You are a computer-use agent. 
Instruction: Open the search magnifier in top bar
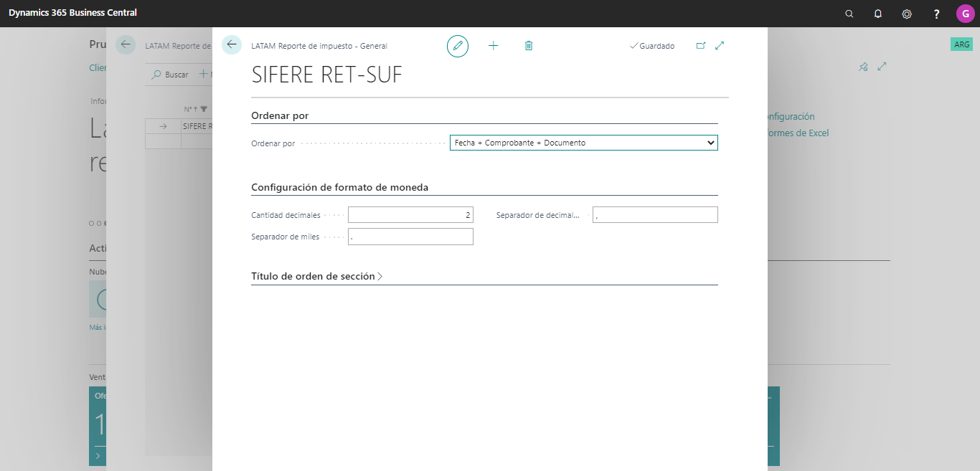point(849,14)
